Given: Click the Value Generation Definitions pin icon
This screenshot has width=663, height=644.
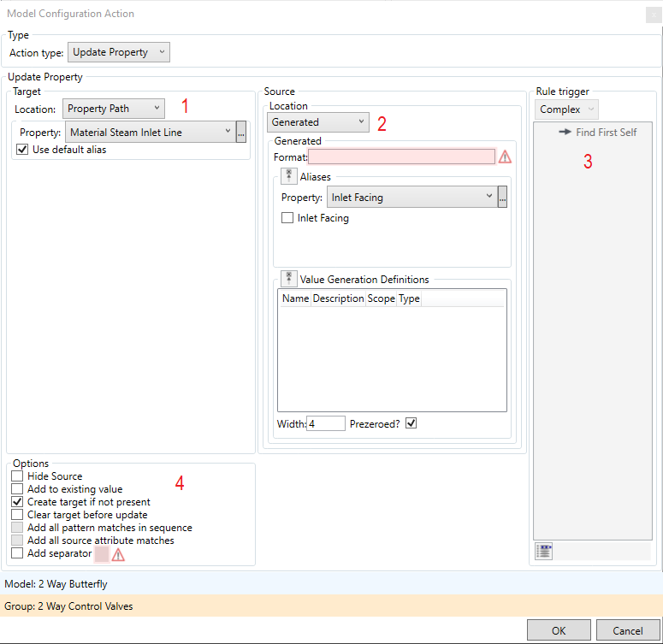Looking at the screenshot, I should pyautogui.click(x=289, y=279).
